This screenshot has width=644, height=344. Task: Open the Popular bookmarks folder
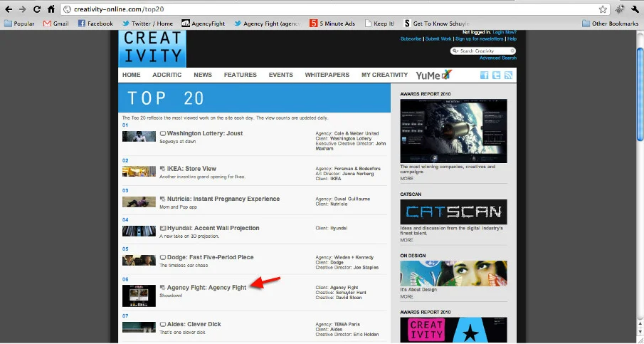click(x=19, y=24)
